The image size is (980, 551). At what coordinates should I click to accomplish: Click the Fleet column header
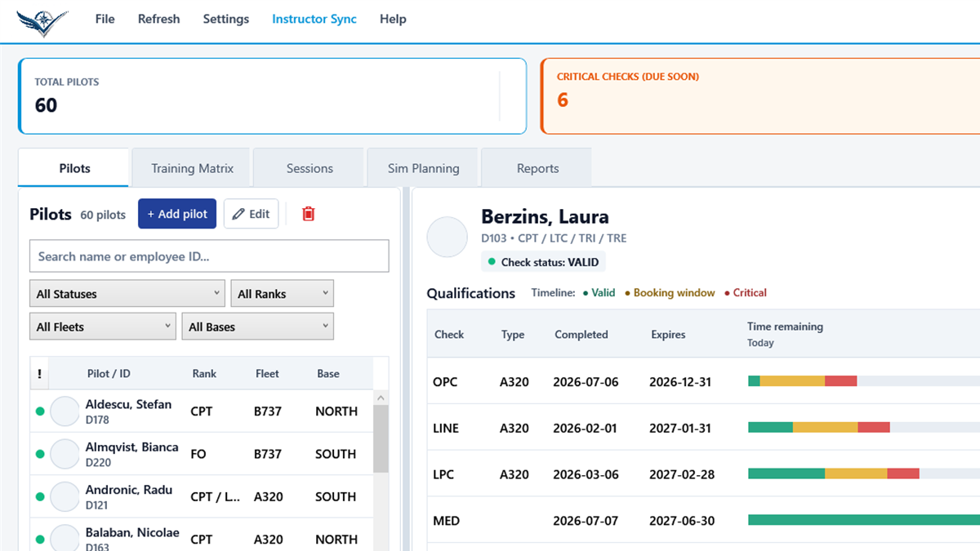(x=267, y=374)
